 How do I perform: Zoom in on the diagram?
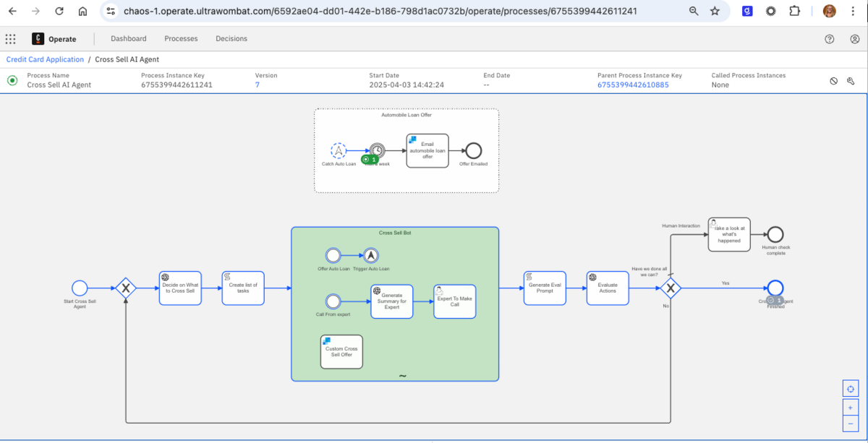[x=851, y=408]
